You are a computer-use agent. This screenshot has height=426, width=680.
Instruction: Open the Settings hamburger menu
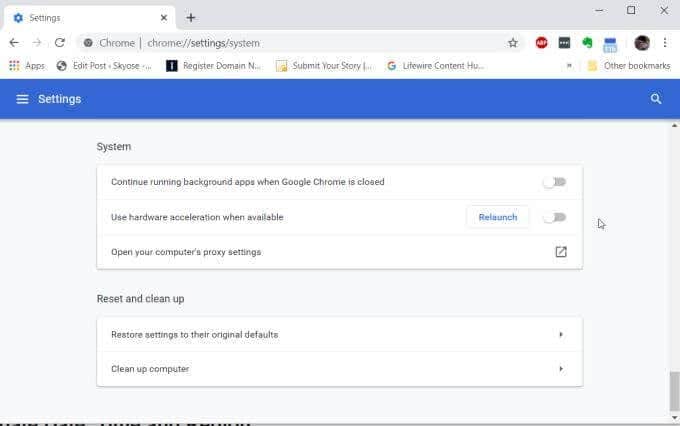point(22,99)
